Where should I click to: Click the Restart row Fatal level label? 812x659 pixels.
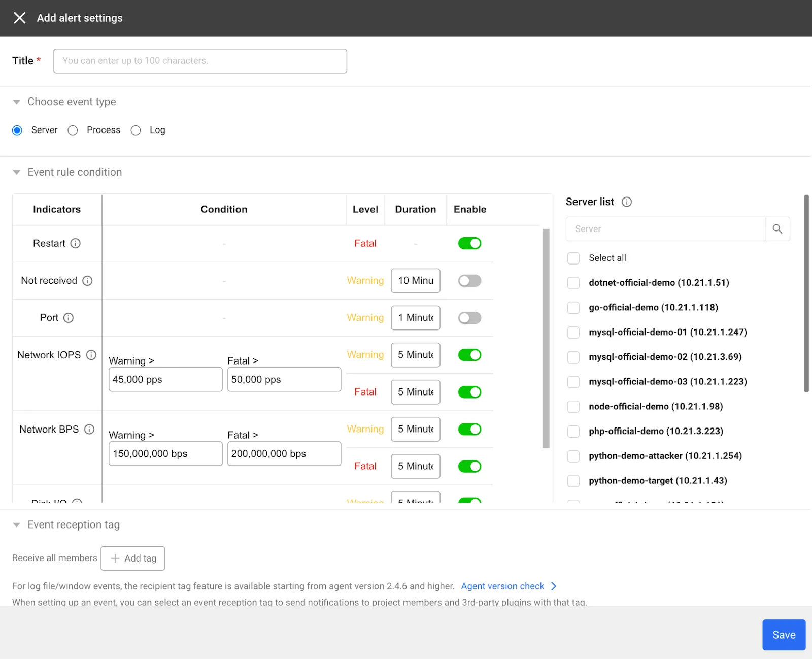(365, 244)
